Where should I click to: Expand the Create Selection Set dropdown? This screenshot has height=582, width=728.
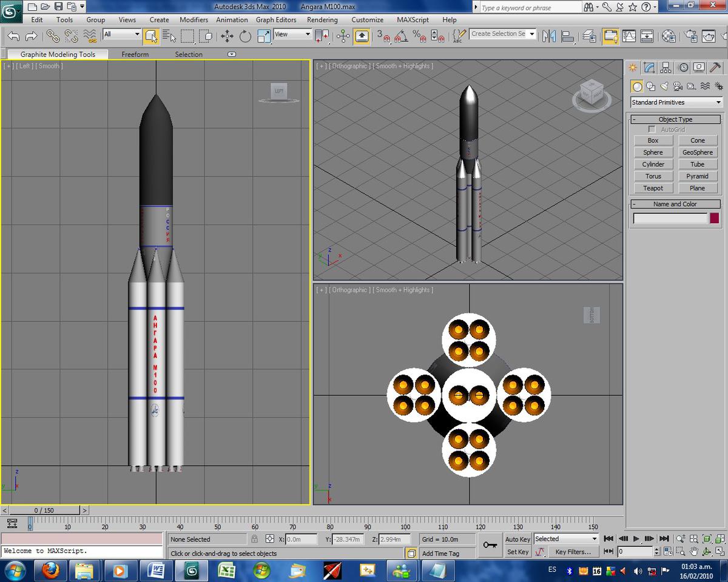tap(532, 34)
